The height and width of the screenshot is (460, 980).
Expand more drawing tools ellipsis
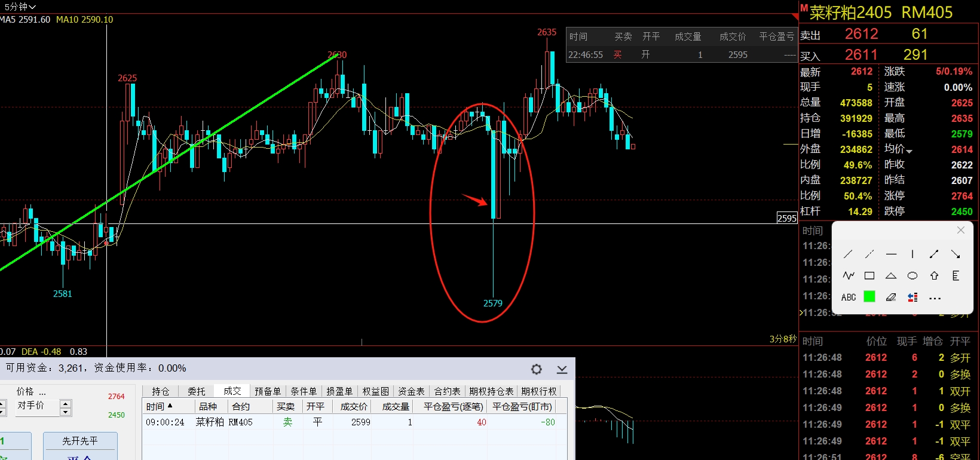point(935,298)
